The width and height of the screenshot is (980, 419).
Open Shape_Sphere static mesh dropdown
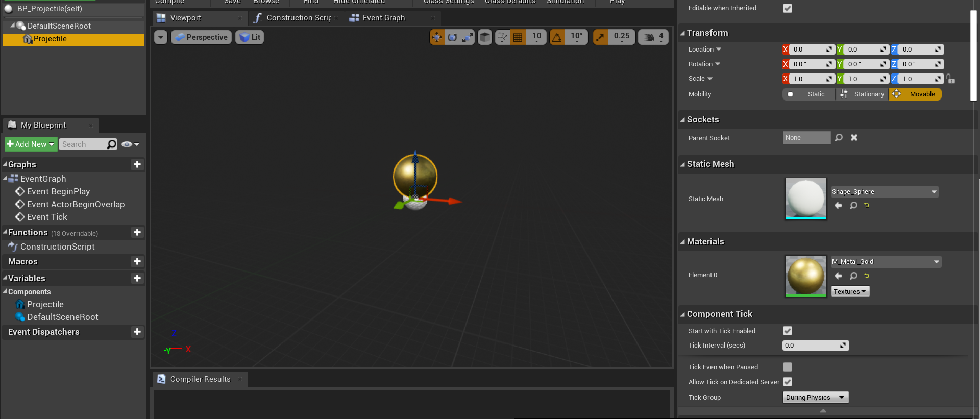[885, 192]
